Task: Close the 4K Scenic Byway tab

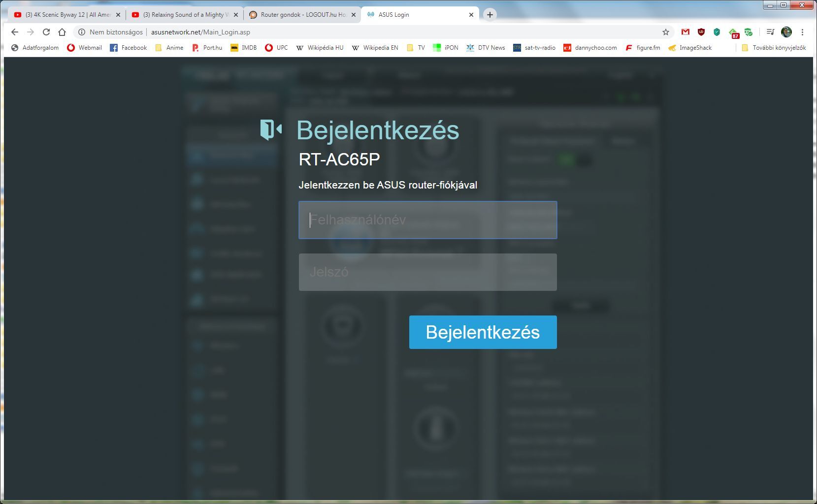Action: click(118, 15)
